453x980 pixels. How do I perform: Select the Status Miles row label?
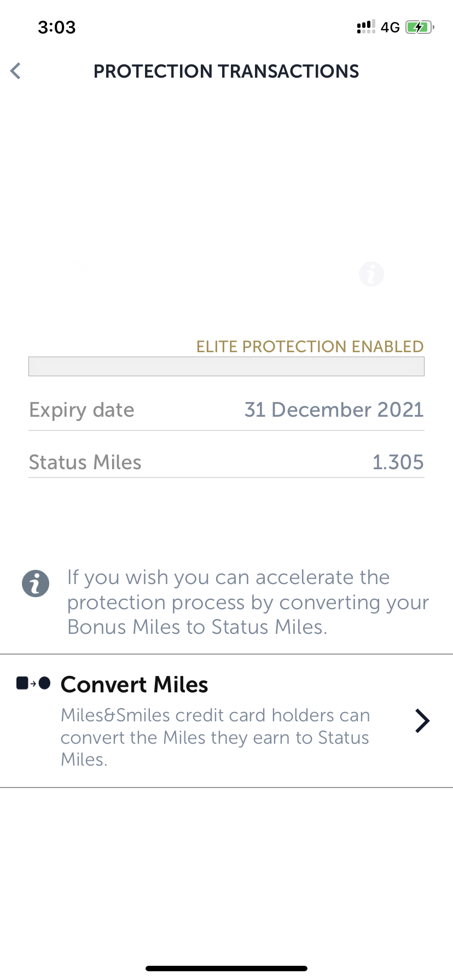click(x=85, y=462)
